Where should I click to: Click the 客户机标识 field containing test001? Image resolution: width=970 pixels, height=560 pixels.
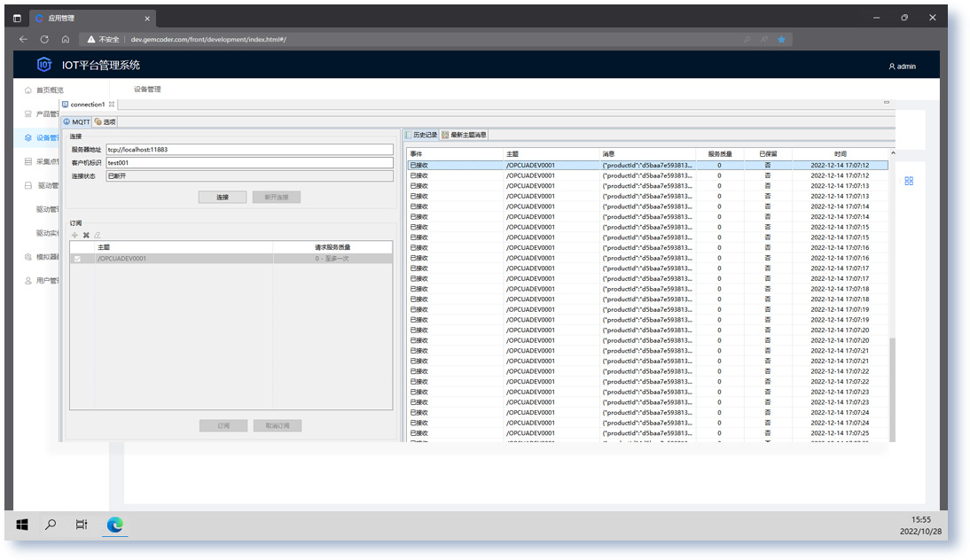coord(248,163)
